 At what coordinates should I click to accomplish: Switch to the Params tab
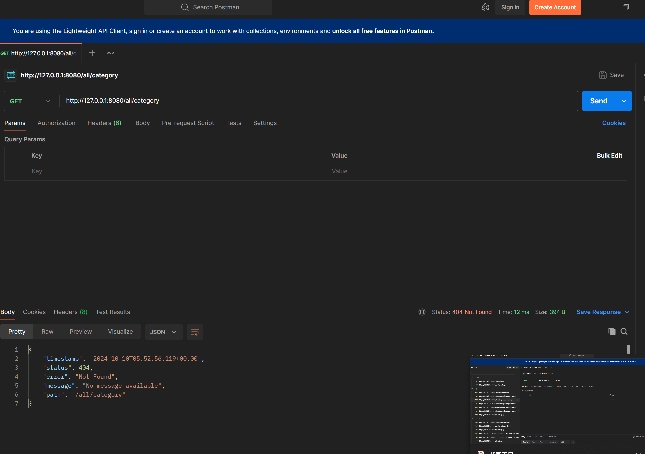pyautogui.click(x=15, y=123)
